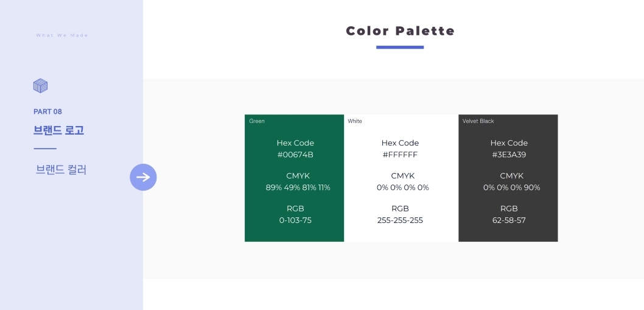Click the PART 08 label

click(x=47, y=111)
